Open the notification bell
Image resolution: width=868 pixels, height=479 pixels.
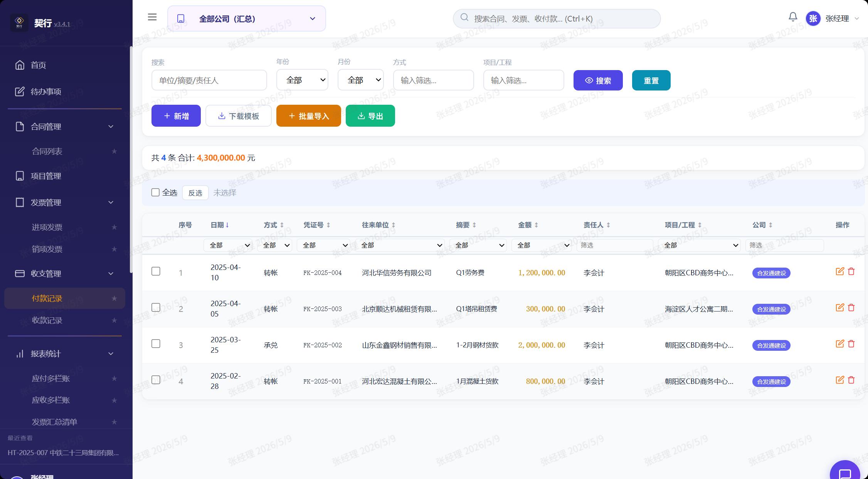(792, 17)
